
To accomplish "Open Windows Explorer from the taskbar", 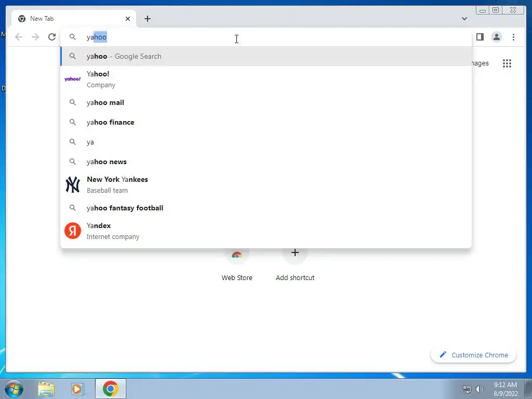I will pos(46,389).
